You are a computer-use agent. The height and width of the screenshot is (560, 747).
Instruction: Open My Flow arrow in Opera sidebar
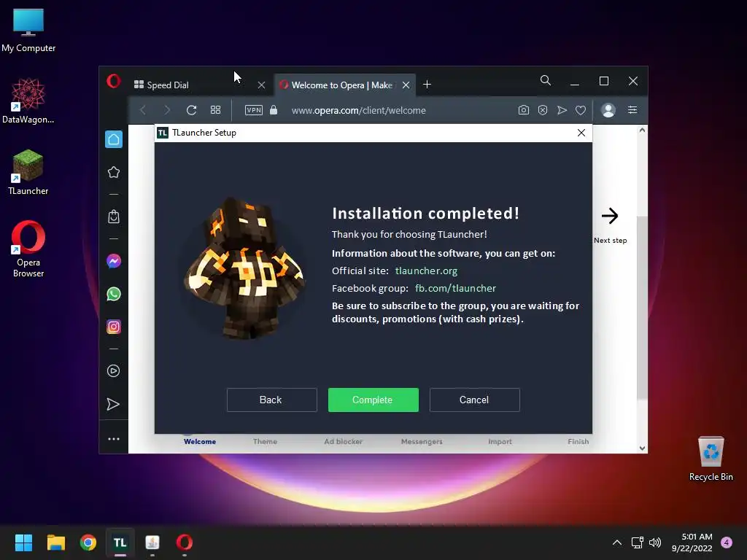pos(113,404)
